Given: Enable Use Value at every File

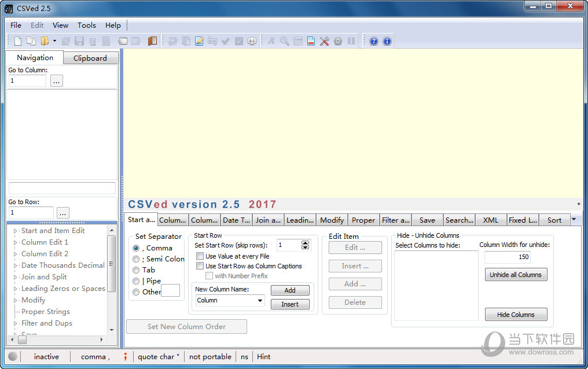Looking at the screenshot, I should coord(200,256).
